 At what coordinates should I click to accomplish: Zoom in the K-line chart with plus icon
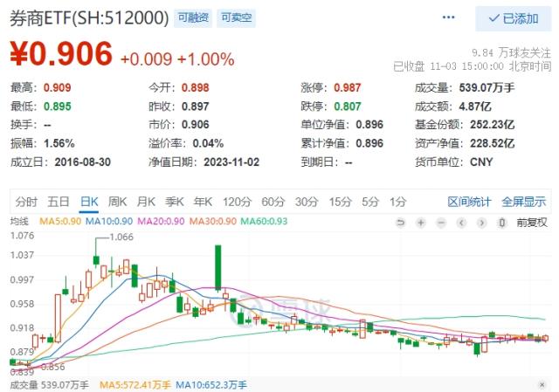(x=421, y=224)
